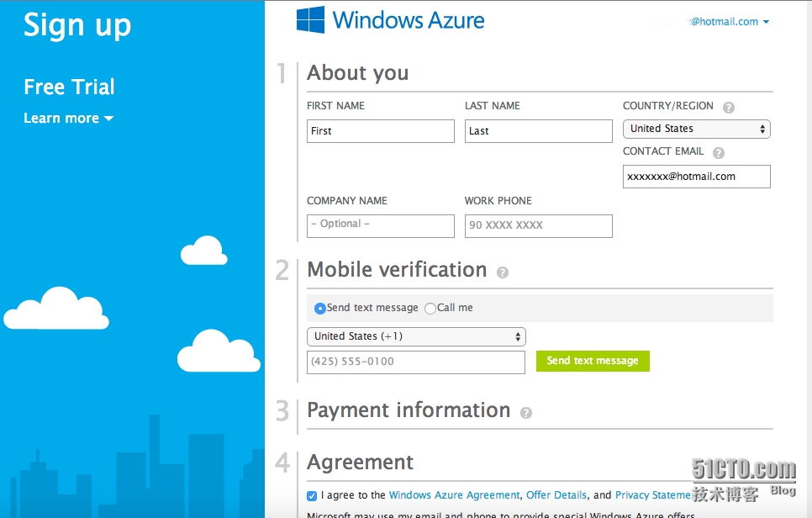Image resolution: width=812 pixels, height=518 pixels.
Task: Open Payment information help icon
Action: tap(526, 413)
